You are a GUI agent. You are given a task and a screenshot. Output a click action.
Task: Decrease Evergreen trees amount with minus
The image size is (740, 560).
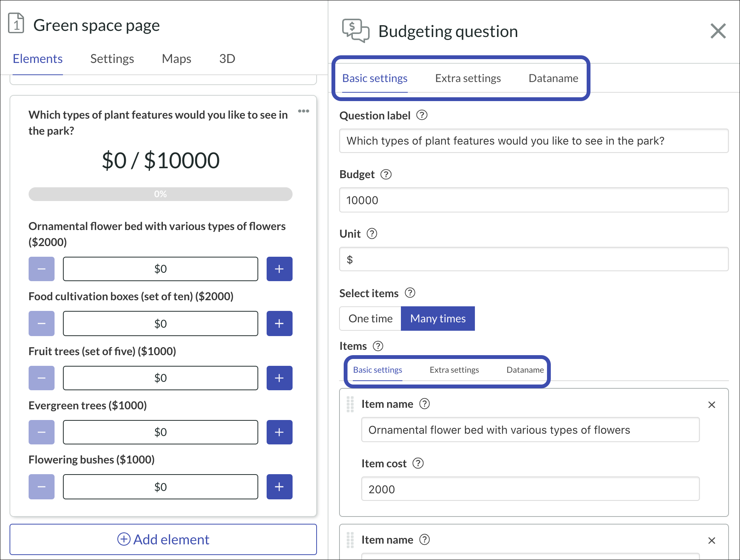[x=42, y=432]
